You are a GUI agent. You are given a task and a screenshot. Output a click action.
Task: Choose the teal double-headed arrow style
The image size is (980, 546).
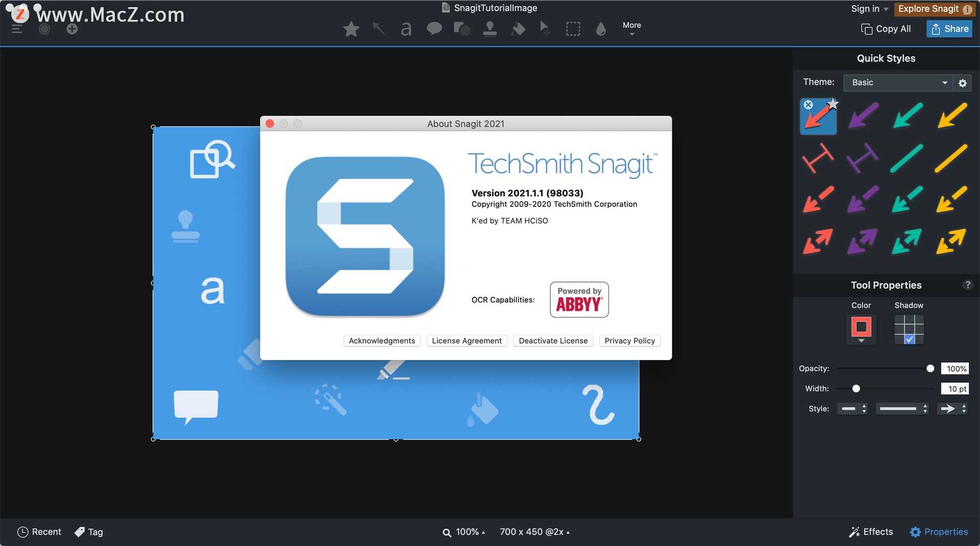coord(908,242)
